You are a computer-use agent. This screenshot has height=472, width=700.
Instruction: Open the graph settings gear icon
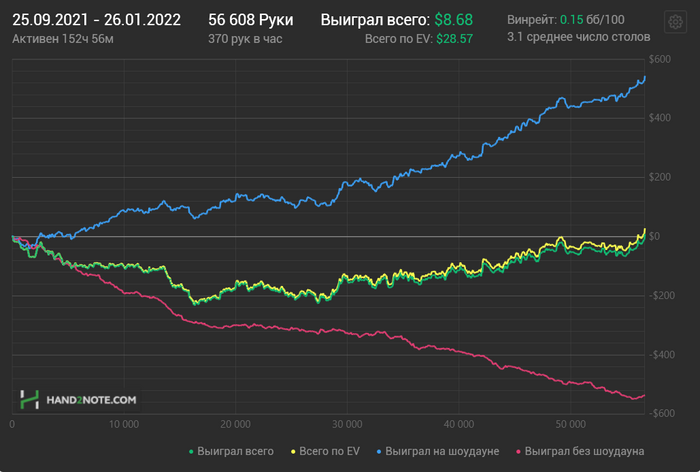pyautogui.click(x=675, y=21)
